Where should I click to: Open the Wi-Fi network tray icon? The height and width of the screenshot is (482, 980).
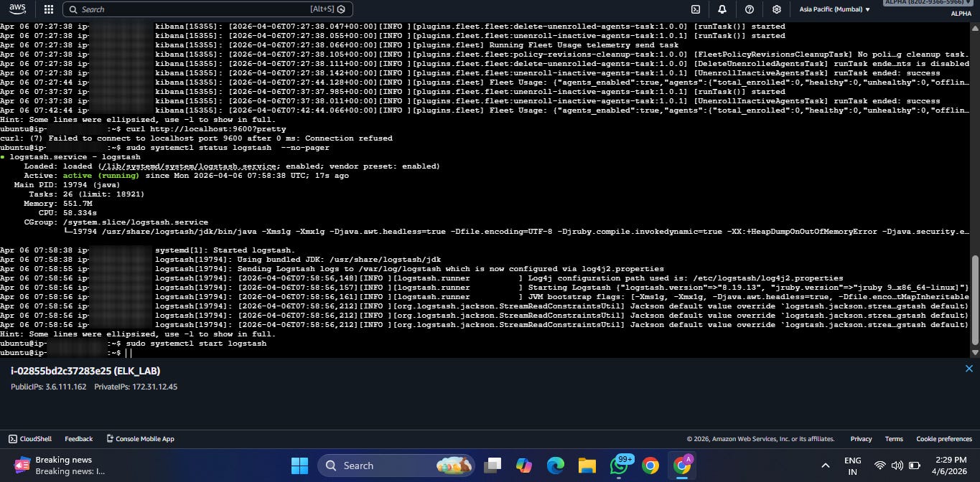(x=879, y=466)
